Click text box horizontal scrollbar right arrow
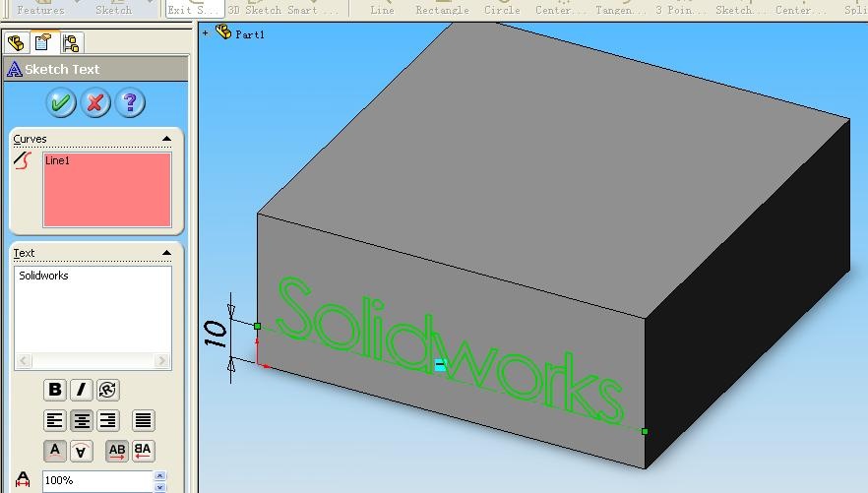 click(x=161, y=361)
